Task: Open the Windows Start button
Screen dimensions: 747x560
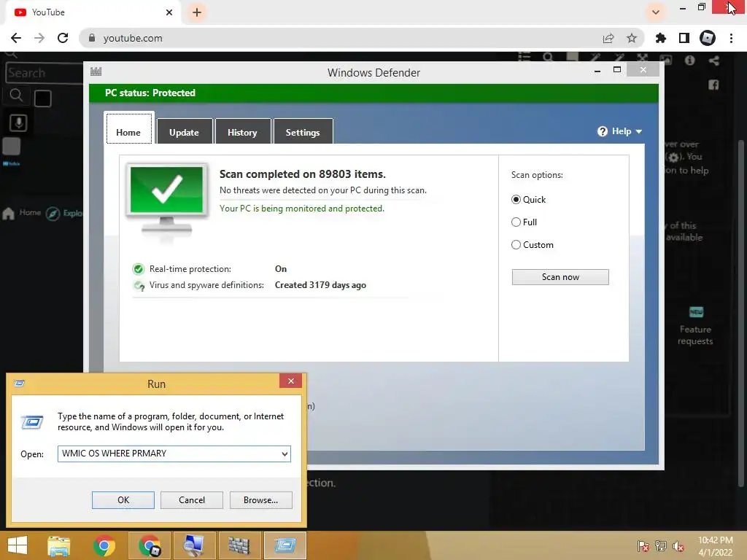Action: pyautogui.click(x=18, y=545)
